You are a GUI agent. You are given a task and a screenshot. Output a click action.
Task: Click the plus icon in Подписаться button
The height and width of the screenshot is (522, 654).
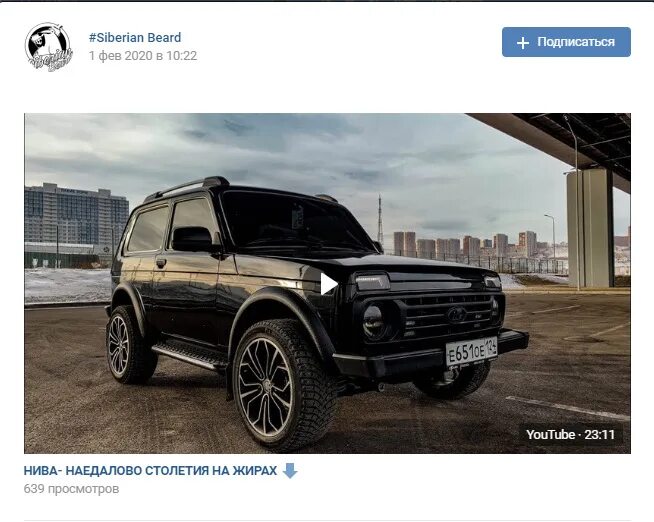(522, 43)
